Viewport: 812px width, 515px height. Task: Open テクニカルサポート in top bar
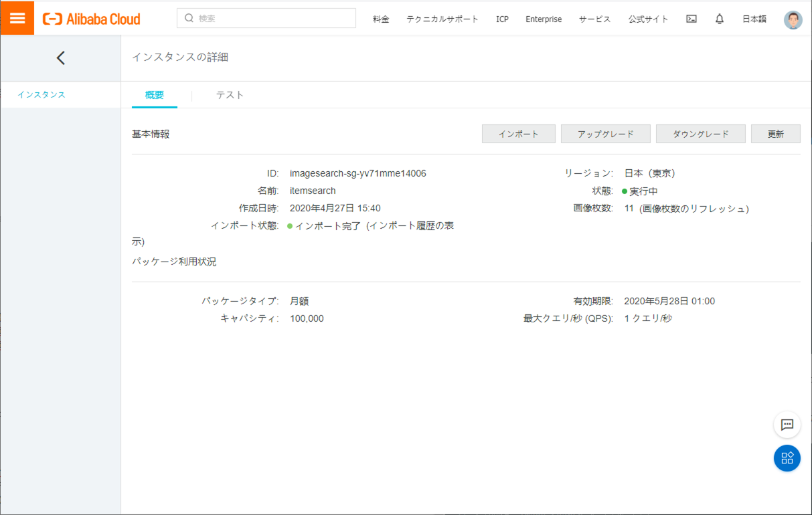[442, 19]
